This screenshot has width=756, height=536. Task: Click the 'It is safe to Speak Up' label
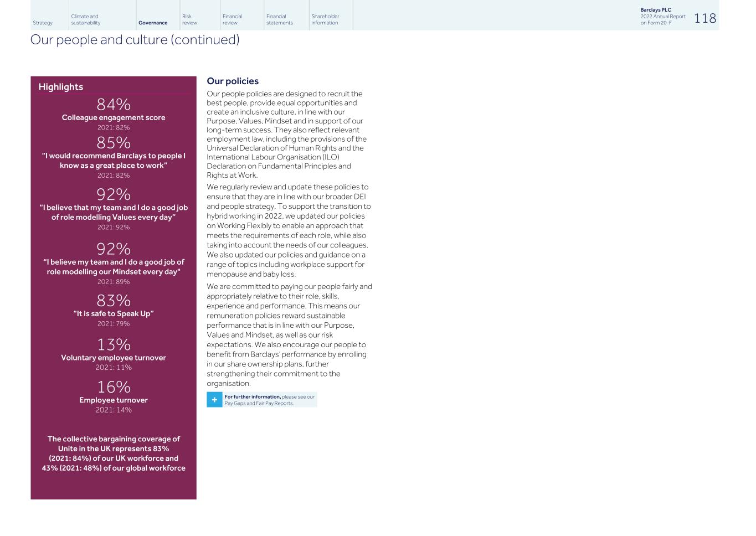(114, 313)
